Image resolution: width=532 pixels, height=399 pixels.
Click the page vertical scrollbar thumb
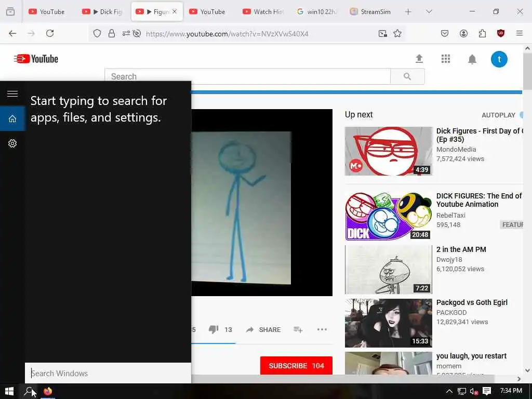pos(527,72)
